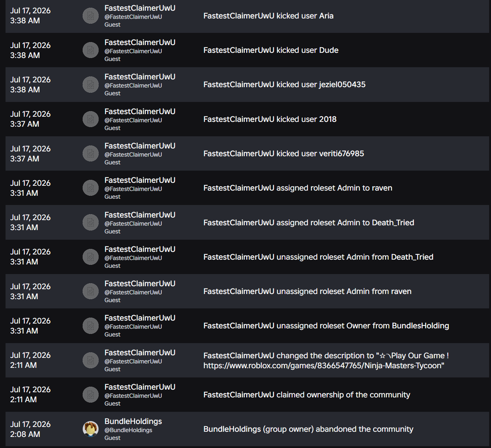
Task: Click the @BundleHoldings username handle
Action: (128, 430)
